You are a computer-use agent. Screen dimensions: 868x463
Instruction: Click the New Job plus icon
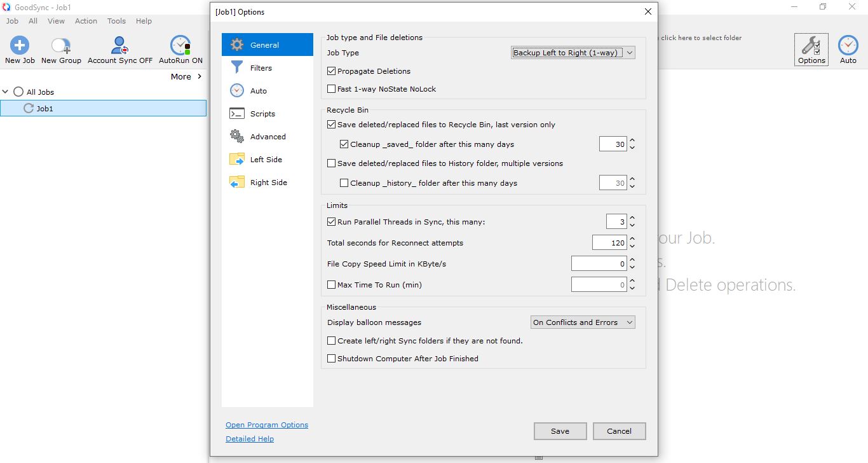pos(20,45)
